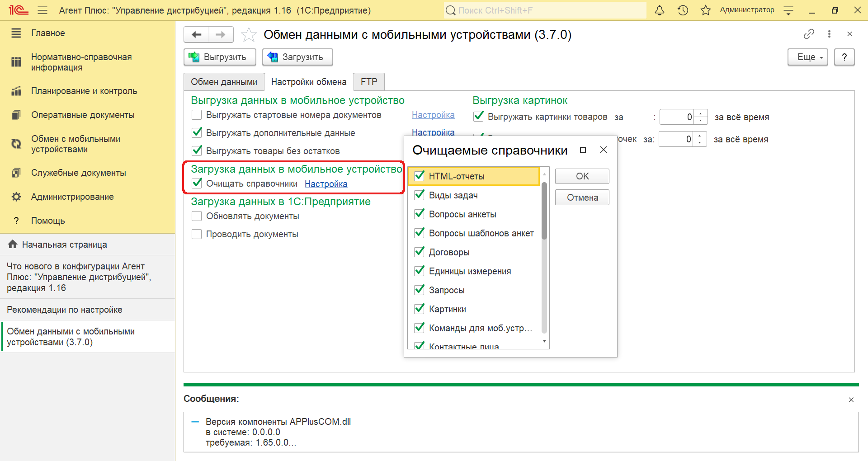Screen dimensions: 868x461
Task: Switch to Обмен данными tab
Action: point(224,82)
